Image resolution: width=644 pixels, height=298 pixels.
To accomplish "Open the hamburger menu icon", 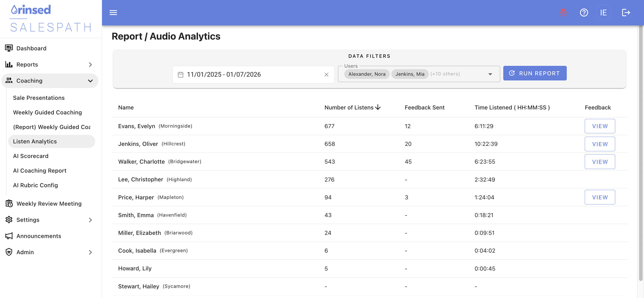I will [113, 13].
